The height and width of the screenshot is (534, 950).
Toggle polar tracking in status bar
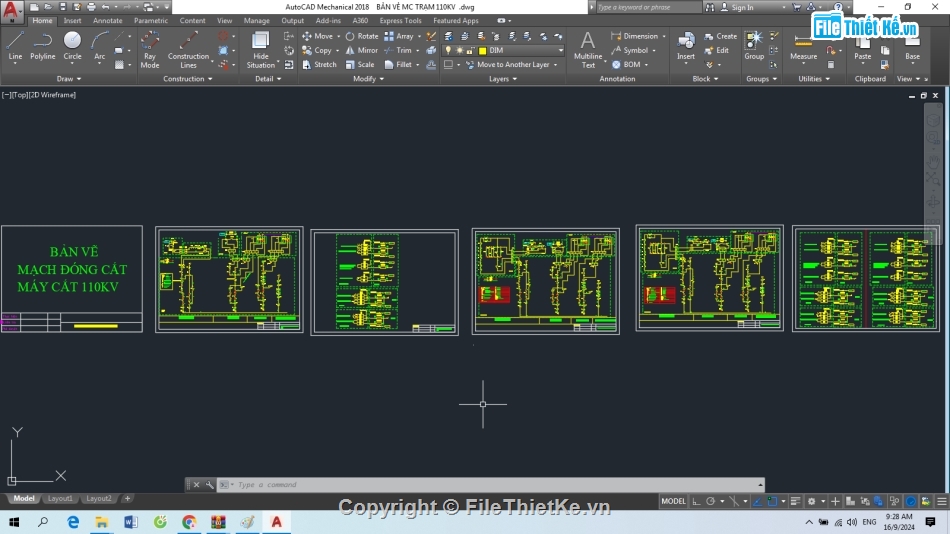711,501
